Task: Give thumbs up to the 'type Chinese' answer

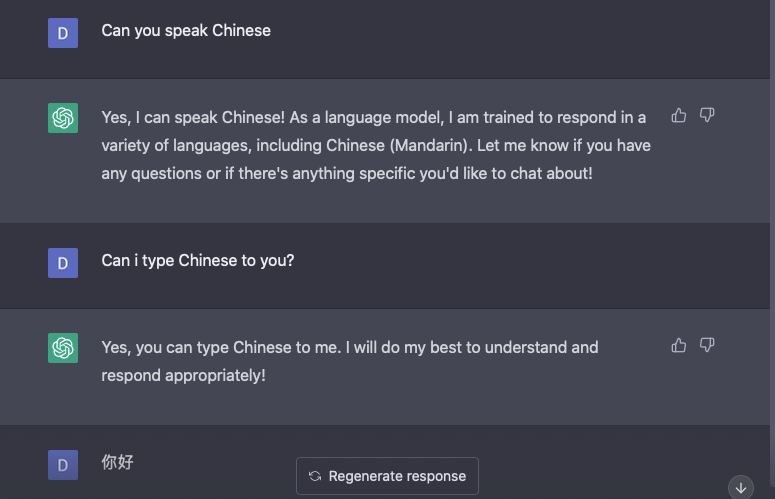Action: [679, 346]
